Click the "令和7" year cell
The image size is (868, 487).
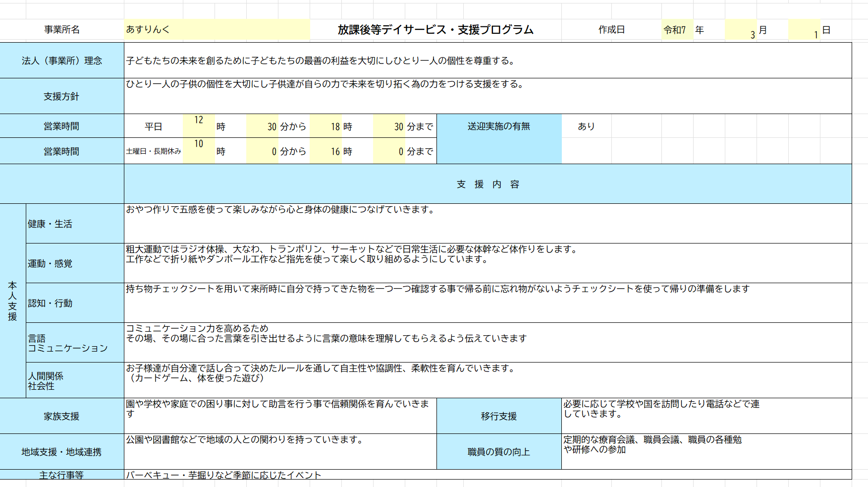(x=676, y=30)
